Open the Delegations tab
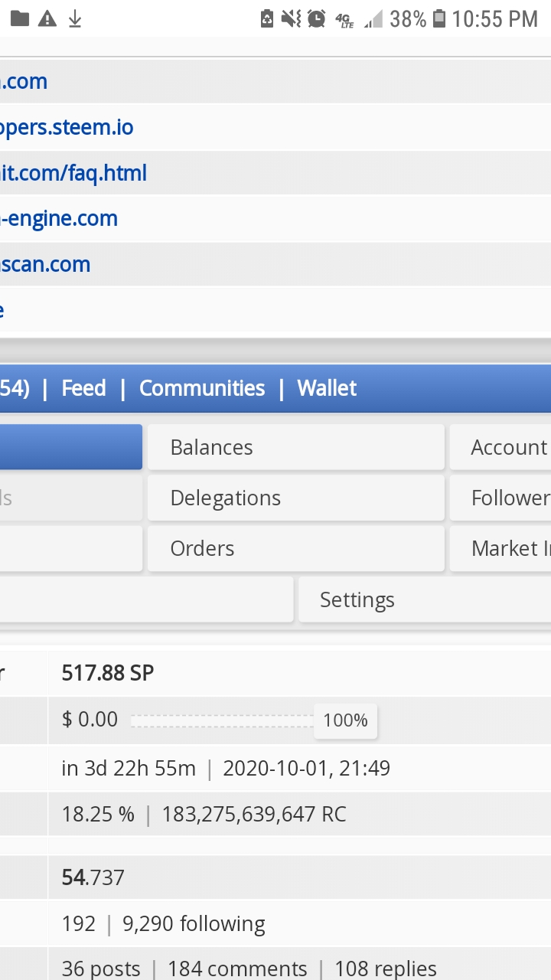This screenshot has height=980, width=551. point(295,498)
